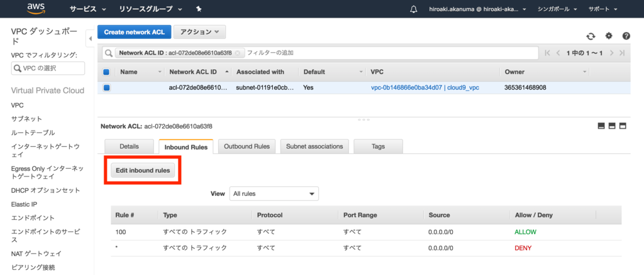The height and width of the screenshot is (275, 644).
Task: Open the hiroaki.akanuma account menu
Action: [477, 9]
